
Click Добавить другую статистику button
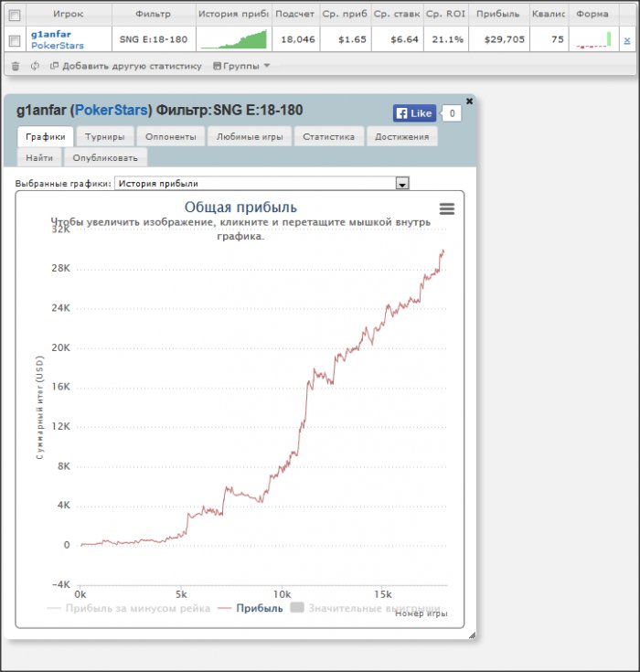point(126,66)
